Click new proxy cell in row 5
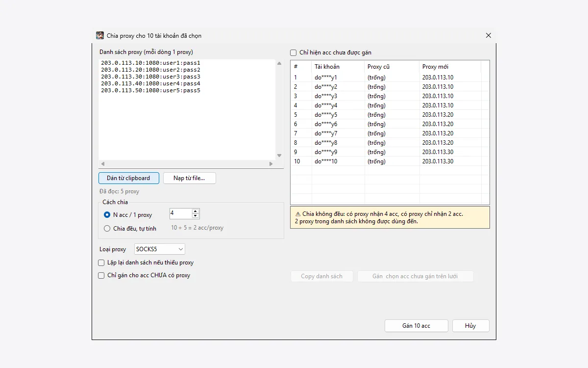Screen dimensions: 588x368 450,115
